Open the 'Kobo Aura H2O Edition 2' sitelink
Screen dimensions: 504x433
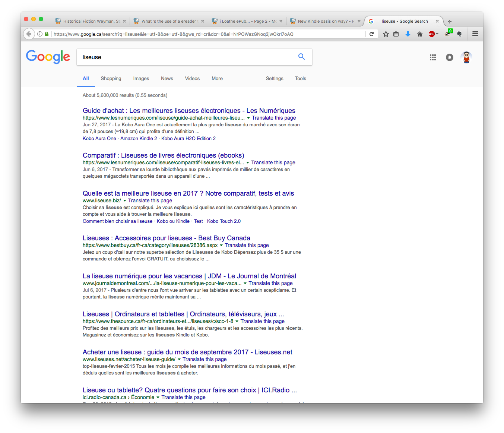pyautogui.click(x=188, y=139)
